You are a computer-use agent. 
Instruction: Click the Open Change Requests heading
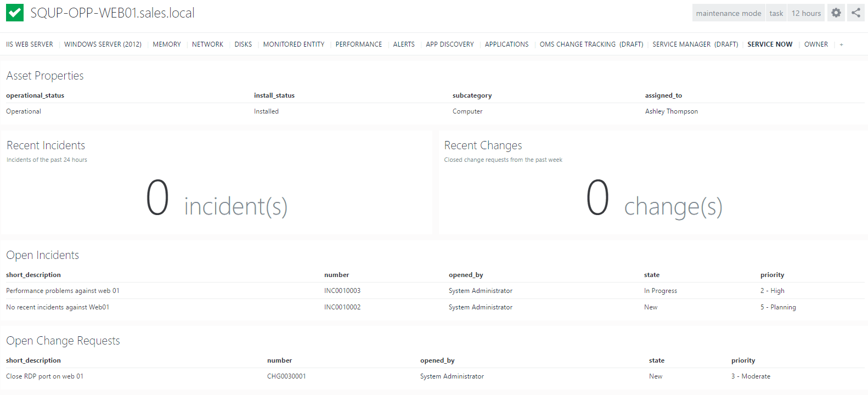(63, 341)
